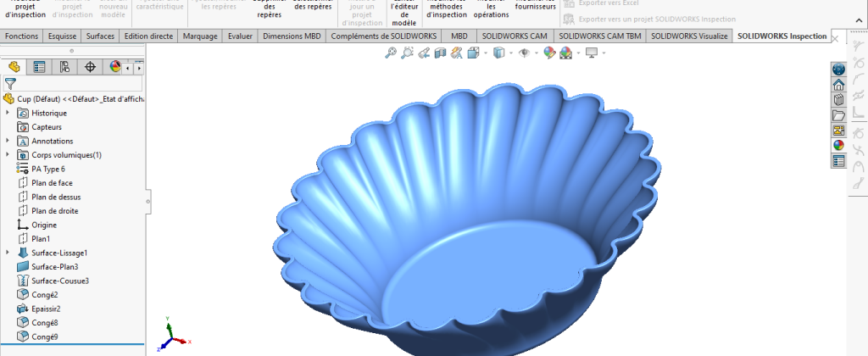The height and width of the screenshot is (356, 868).
Task: Select Origine in feature tree
Action: pos(37,225)
